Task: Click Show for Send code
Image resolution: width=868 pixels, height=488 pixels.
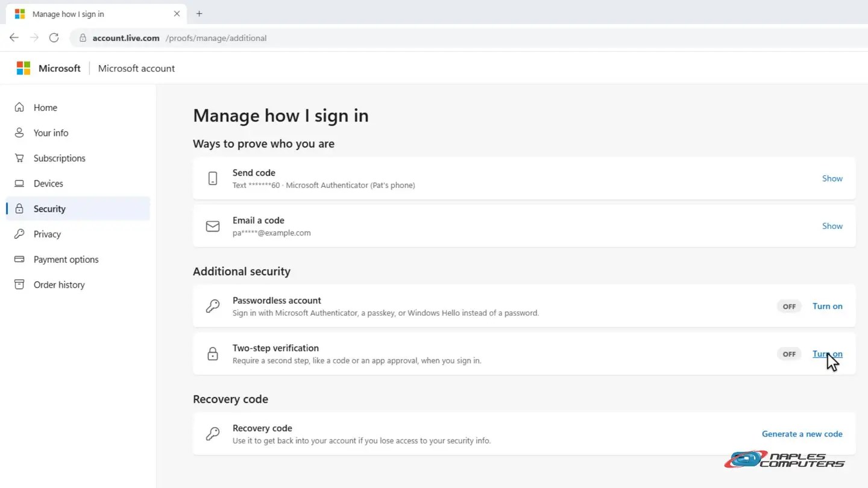Action: tap(832, 178)
